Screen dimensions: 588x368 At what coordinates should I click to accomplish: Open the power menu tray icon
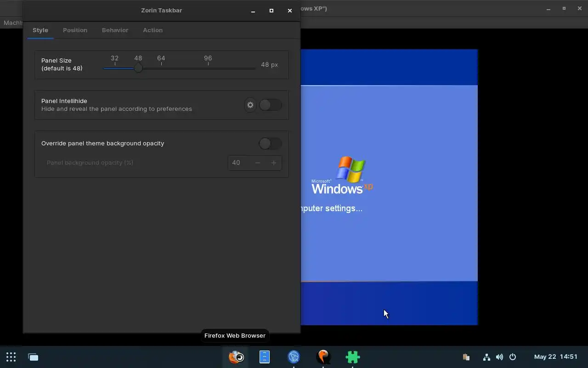pyautogui.click(x=513, y=357)
